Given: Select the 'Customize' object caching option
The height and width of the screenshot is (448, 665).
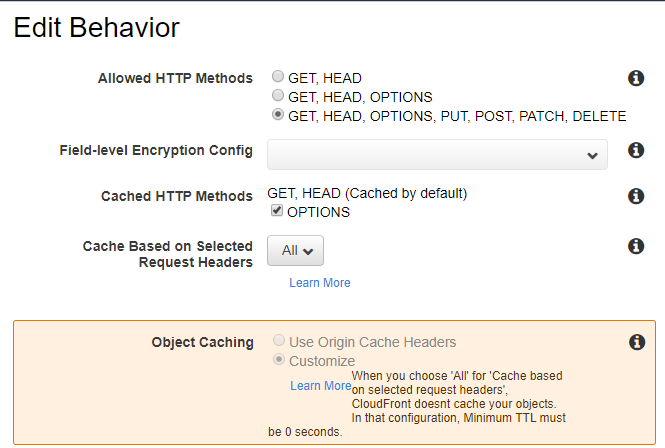Looking at the screenshot, I should 278,360.
